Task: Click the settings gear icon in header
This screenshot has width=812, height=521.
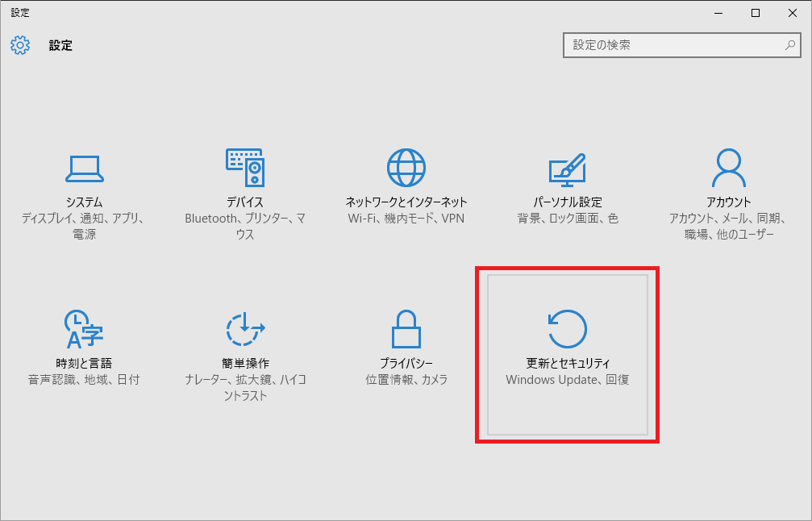Action: click(x=20, y=45)
